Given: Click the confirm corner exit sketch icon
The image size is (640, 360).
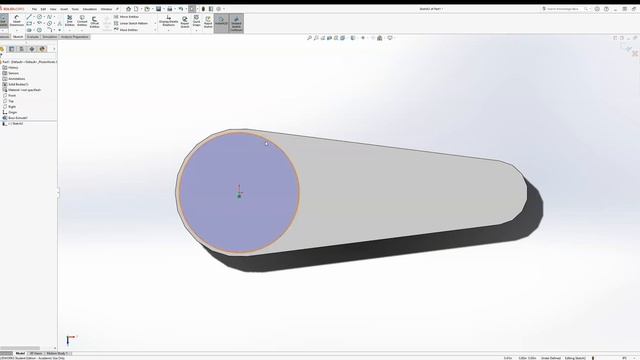Looking at the screenshot, I should click(627, 48).
